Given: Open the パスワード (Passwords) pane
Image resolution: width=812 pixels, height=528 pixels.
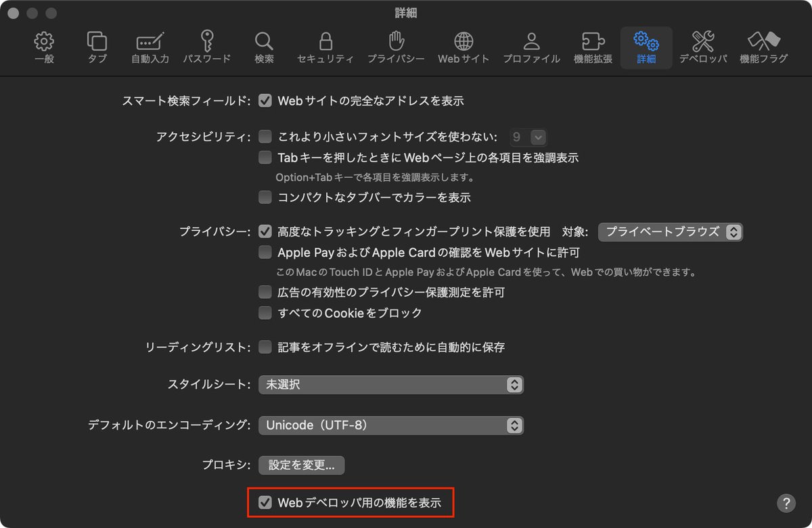Looking at the screenshot, I should [x=206, y=46].
